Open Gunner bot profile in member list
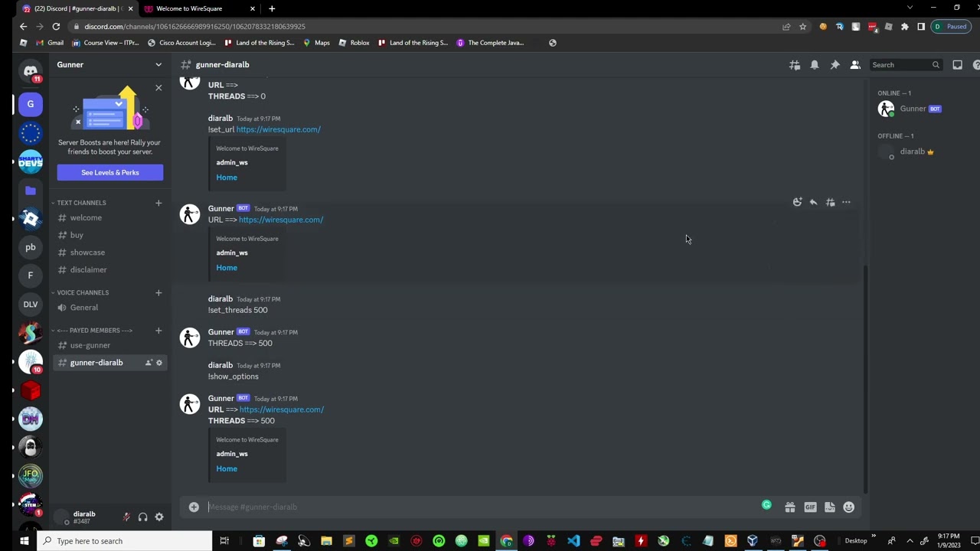 pyautogui.click(x=923, y=109)
